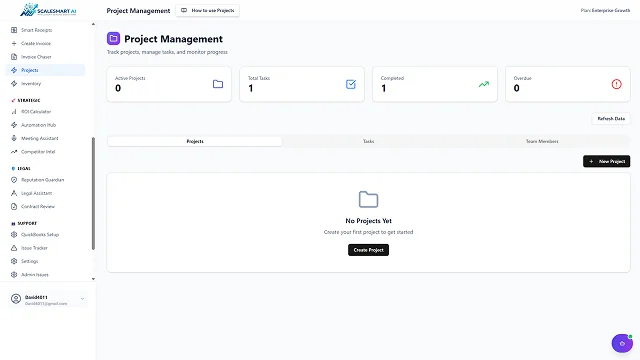The image size is (640, 360).
Task: Click the Smart Receipts sidebar icon
Action: coord(14,30)
